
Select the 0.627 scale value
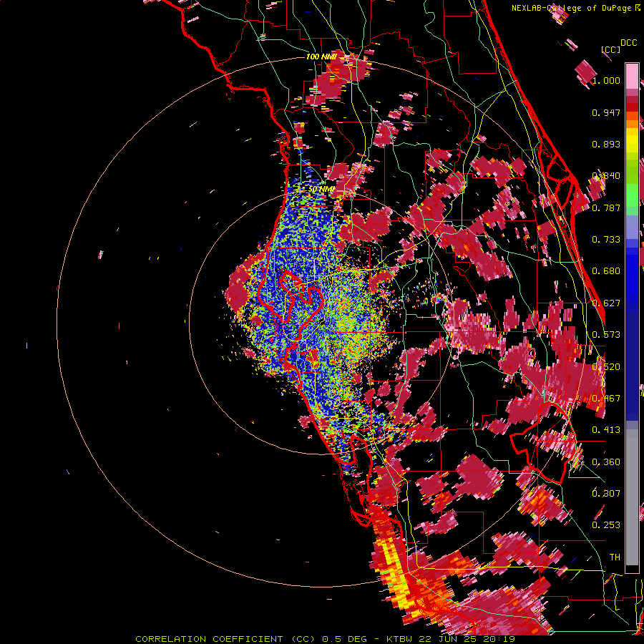tap(606, 303)
